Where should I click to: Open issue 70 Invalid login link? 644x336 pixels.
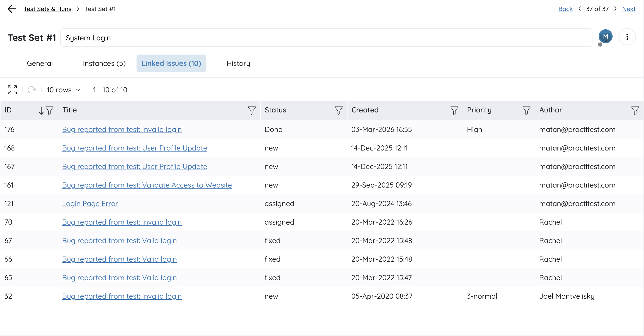click(122, 222)
